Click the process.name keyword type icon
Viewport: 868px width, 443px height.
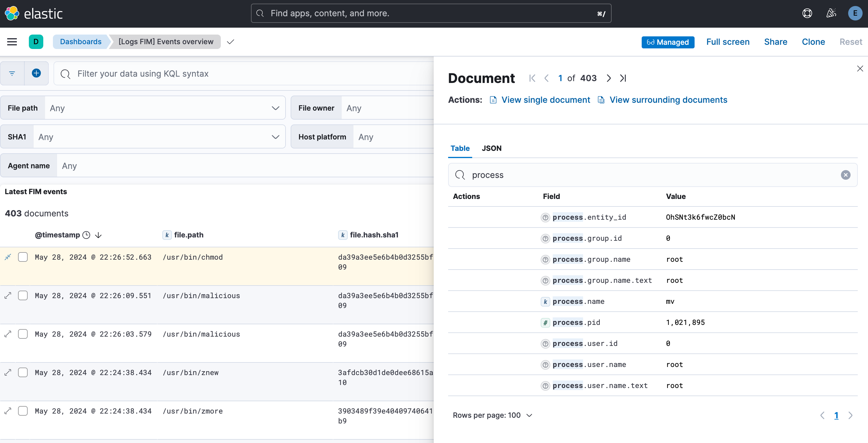545,301
